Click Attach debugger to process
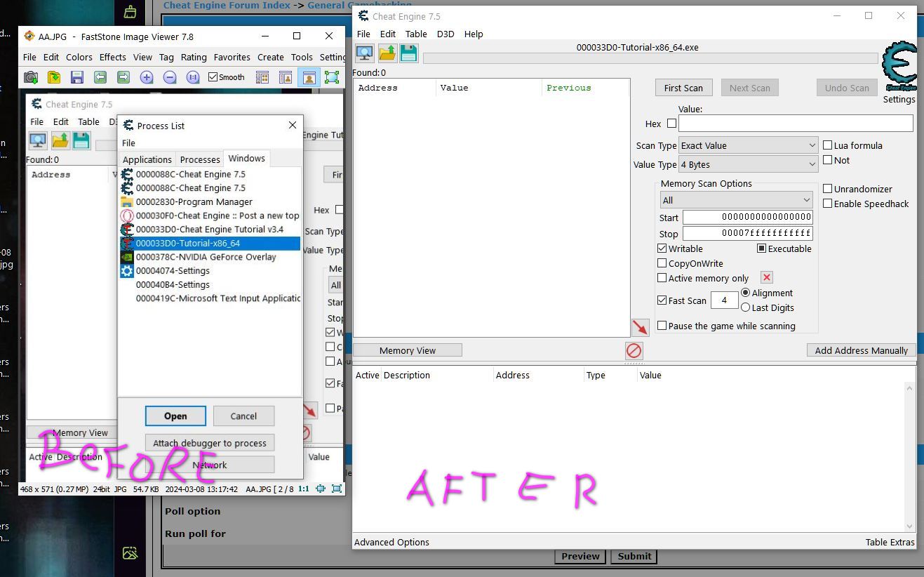 (209, 442)
